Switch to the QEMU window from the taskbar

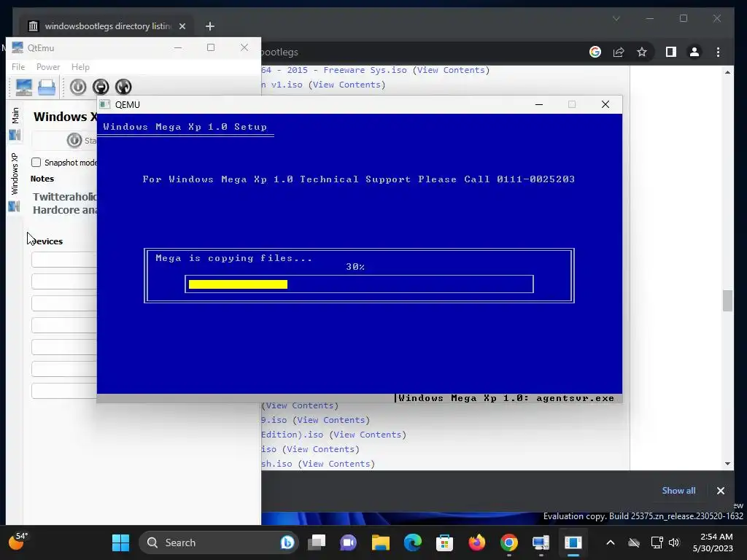tap(573, 542)
